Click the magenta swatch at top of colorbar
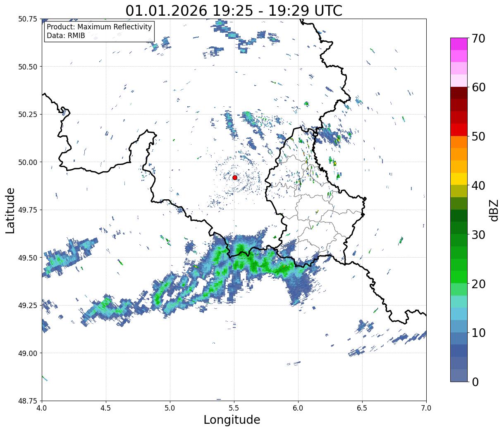504x430 pixels. click(459, 44)
